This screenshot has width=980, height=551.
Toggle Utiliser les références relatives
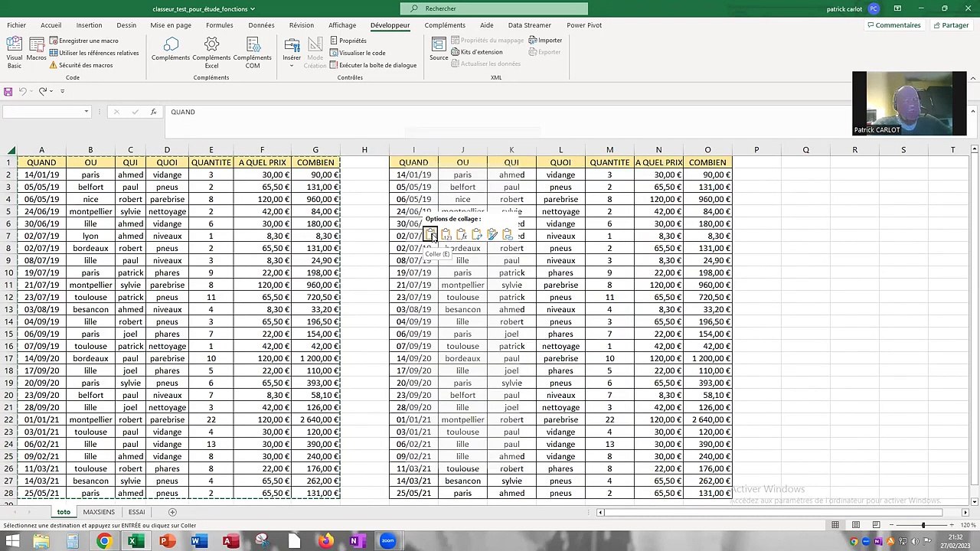tap(93, 53)
